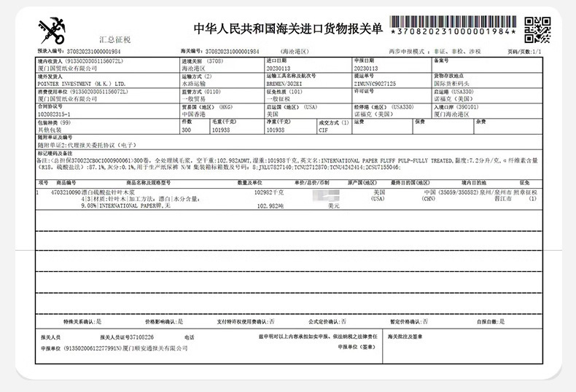Click the 数量及单位 column header

tap(249, 182)
